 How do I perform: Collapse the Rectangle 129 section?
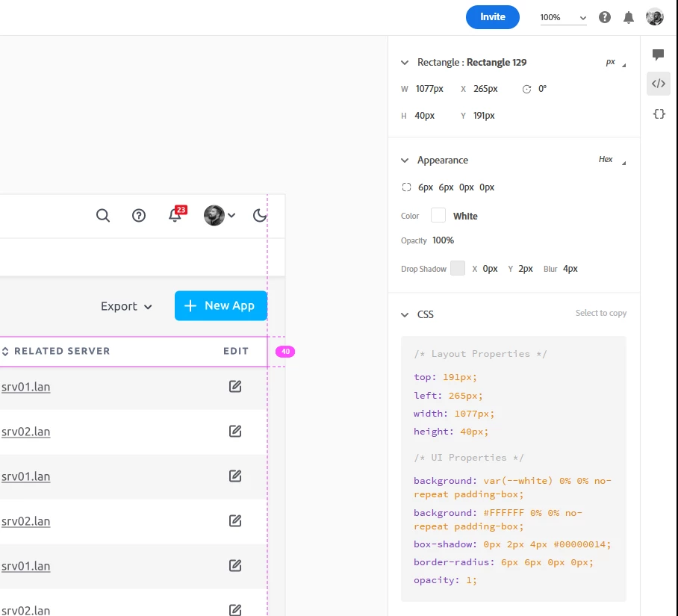[x=405, y=63]
